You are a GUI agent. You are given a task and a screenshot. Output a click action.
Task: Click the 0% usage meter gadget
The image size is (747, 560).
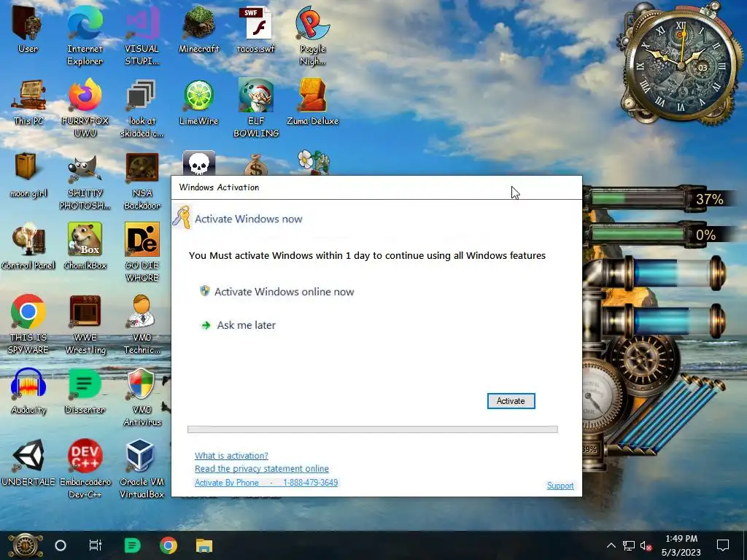click(659, 235)
